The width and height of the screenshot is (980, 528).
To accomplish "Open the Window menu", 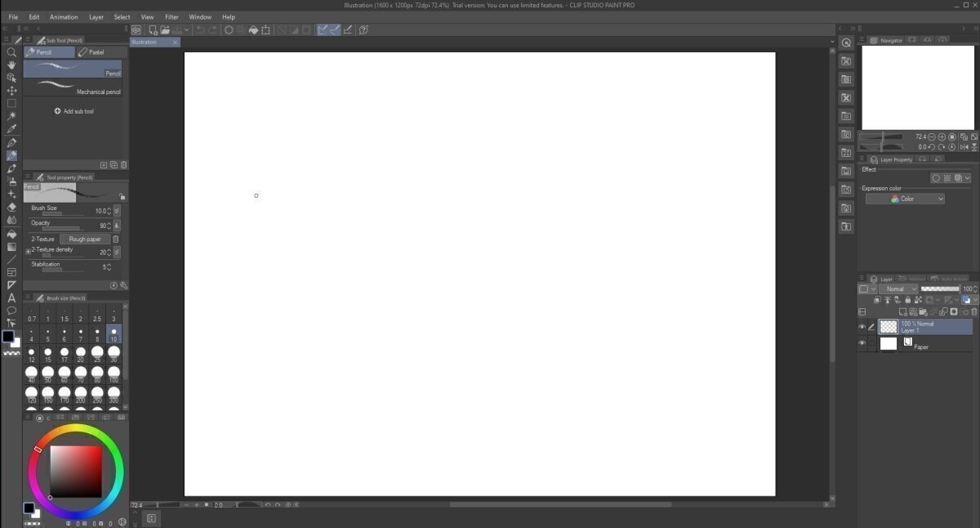I will coord(200,16).
